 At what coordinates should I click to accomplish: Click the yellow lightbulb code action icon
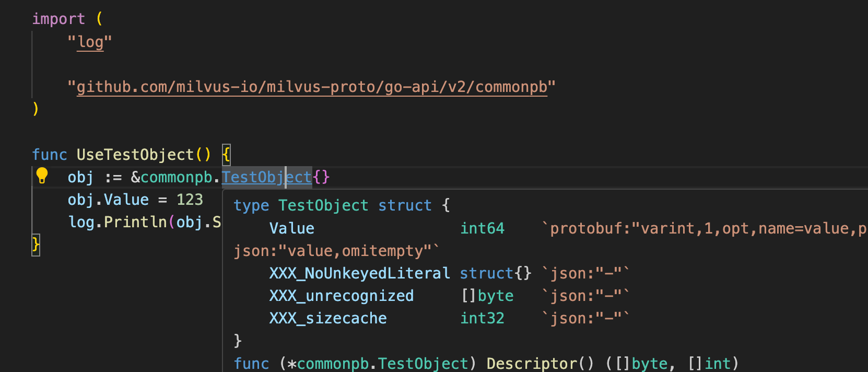(x=42, y=176)
